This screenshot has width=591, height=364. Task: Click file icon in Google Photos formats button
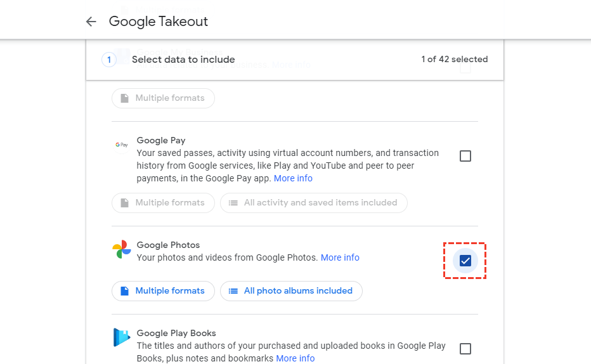(124, 291)
